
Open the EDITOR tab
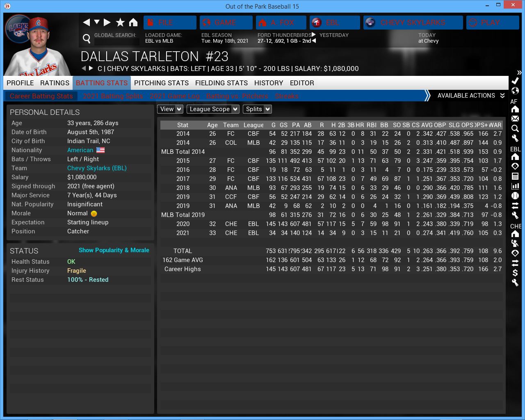tap(302, 83)
